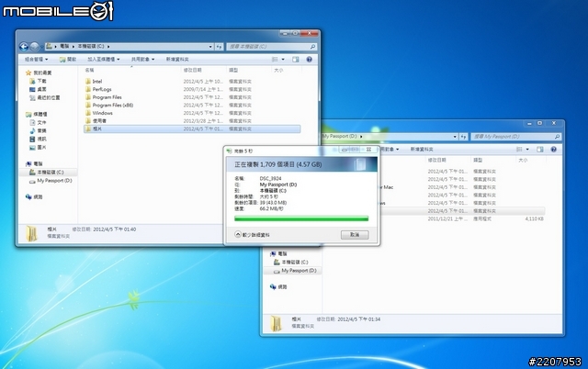Open 圖片 Pictures library in sidebar
Viewport: 588px width, 369px height.
click(38, 147)
